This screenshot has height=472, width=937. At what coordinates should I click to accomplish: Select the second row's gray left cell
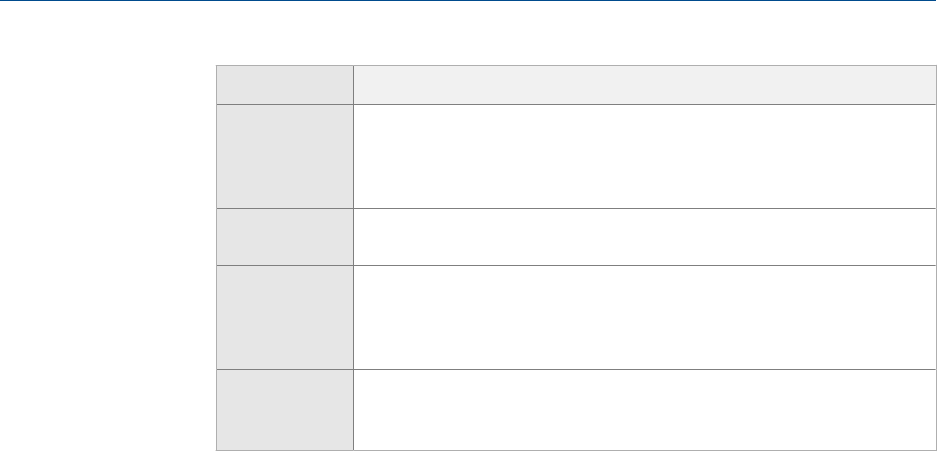click(x=285, y=235)
